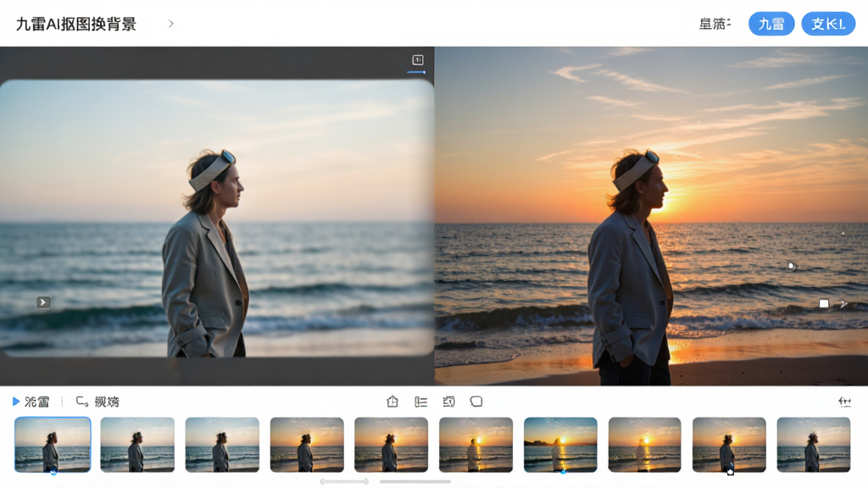The width and height of the screenshot is (868, 488).
Task: Click the 九雷AI抠图换背景 title text
Action: click(x=75, y=24)
